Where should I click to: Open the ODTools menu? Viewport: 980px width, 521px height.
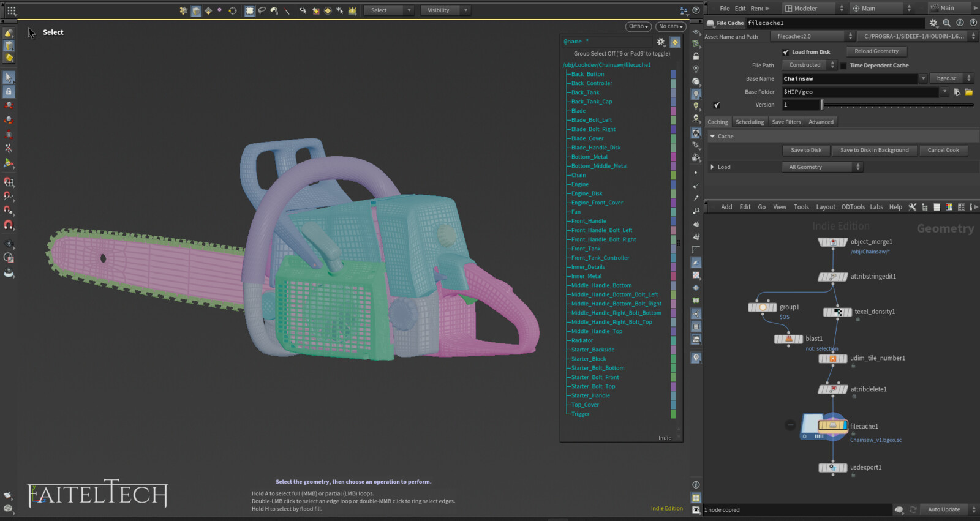pyautogui.click(x=853, y=207)
